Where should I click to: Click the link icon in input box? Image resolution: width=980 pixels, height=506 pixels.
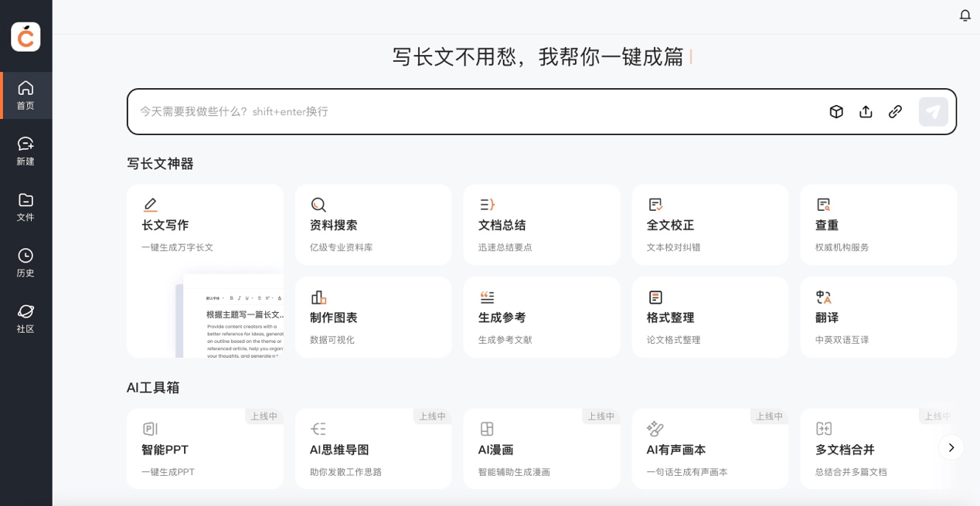pyautogui.click(x=895, y=111)
